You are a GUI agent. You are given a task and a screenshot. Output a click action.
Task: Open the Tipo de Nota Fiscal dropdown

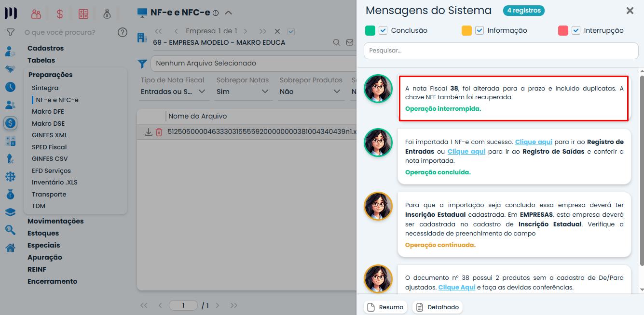point(174,92)
